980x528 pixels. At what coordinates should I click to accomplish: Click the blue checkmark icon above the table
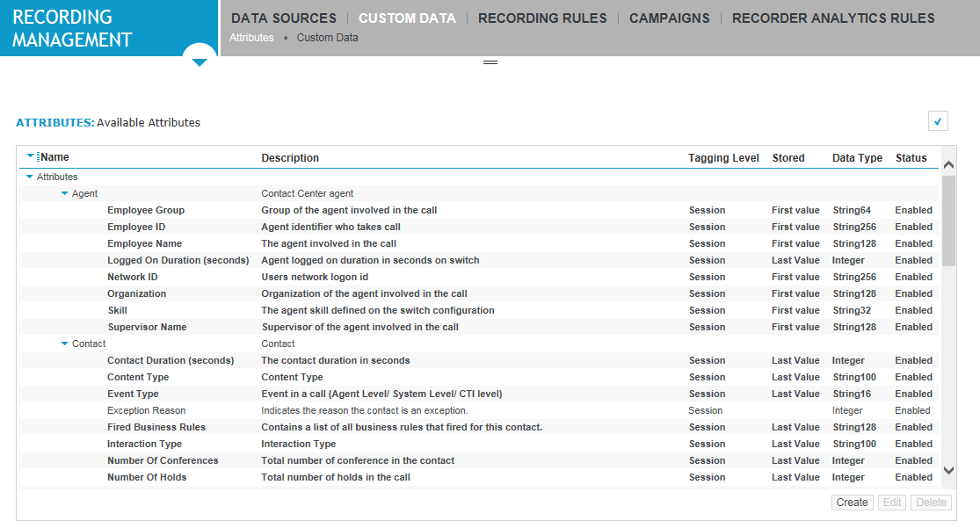[x=937, y=120]
